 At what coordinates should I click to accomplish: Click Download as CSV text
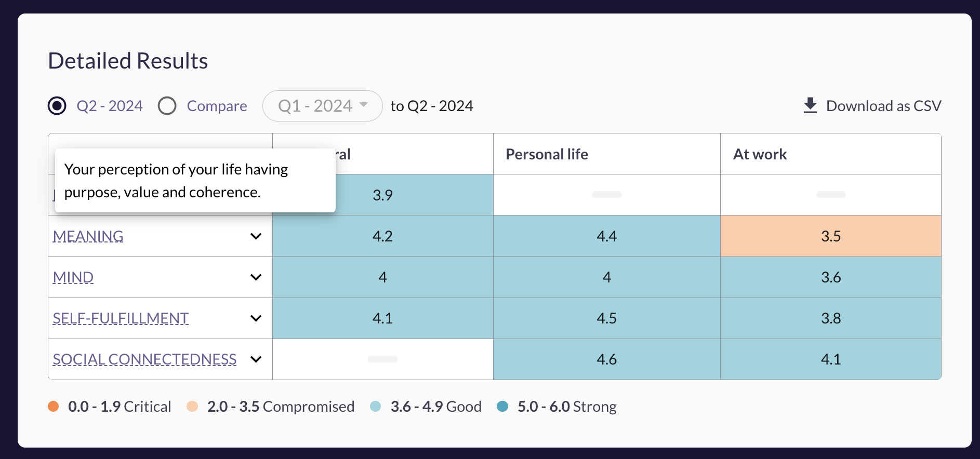pos(883,106)
